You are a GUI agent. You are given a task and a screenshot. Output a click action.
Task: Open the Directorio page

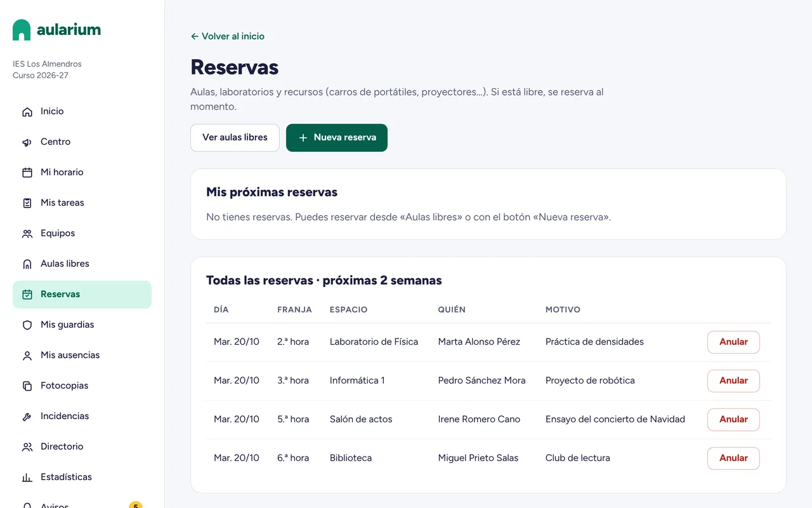click(82, 447)
